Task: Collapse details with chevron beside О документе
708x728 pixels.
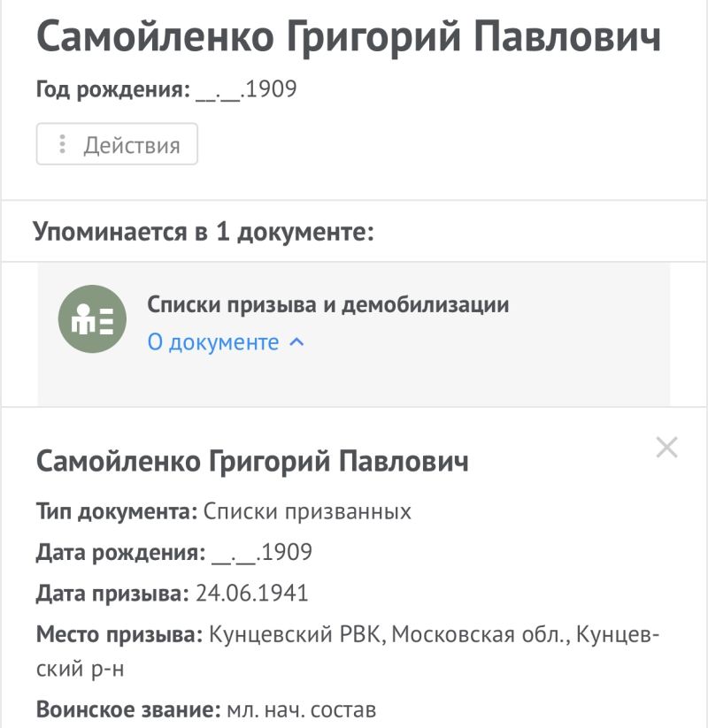Action: tap(296, 342)
